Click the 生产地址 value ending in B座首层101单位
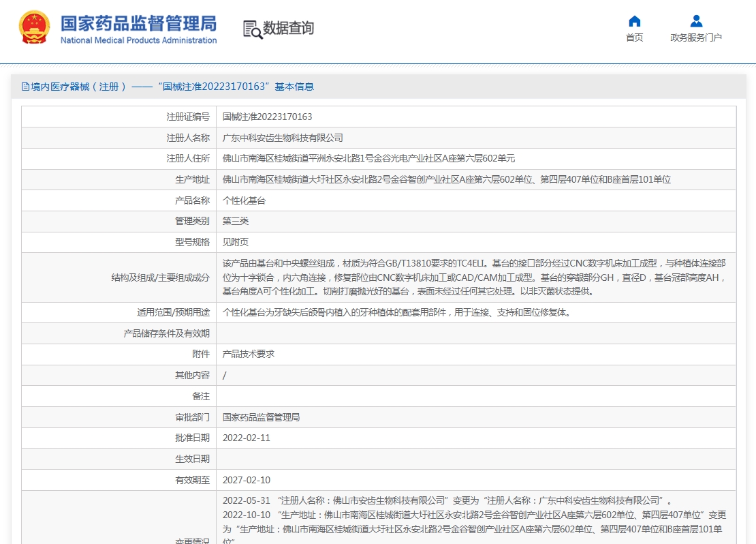756x544 pixels. click(447, 179)
